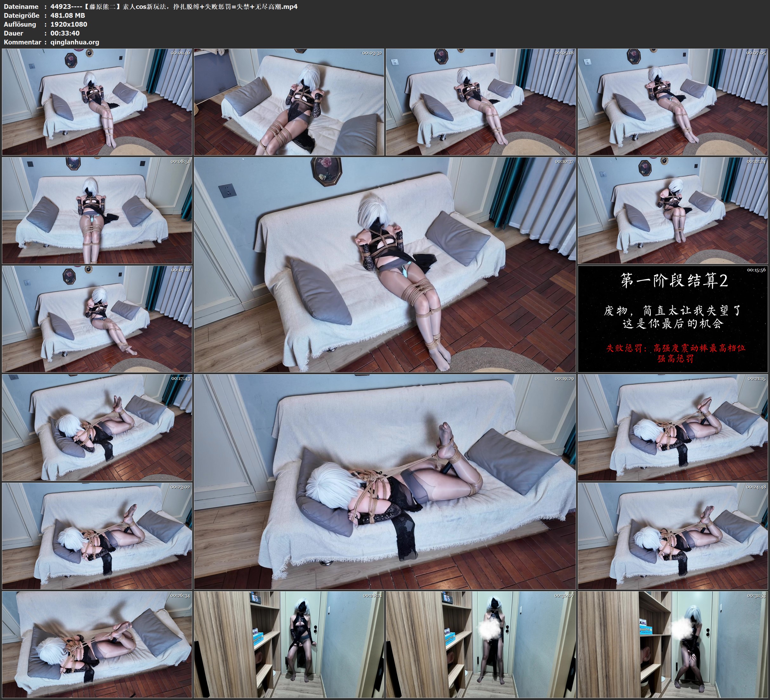Click the Dauer value 00:33:40
The image size is (770, 700).
click(x=65, y=33)
